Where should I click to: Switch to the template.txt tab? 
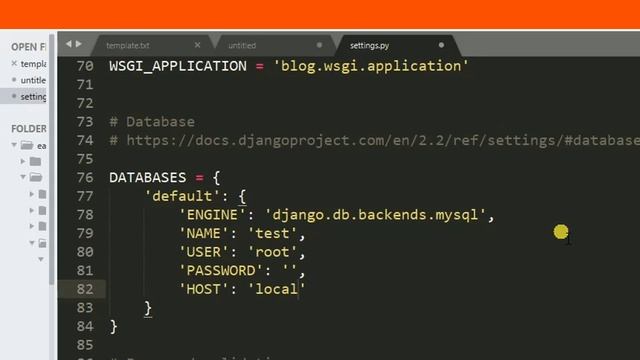(128, 45)
